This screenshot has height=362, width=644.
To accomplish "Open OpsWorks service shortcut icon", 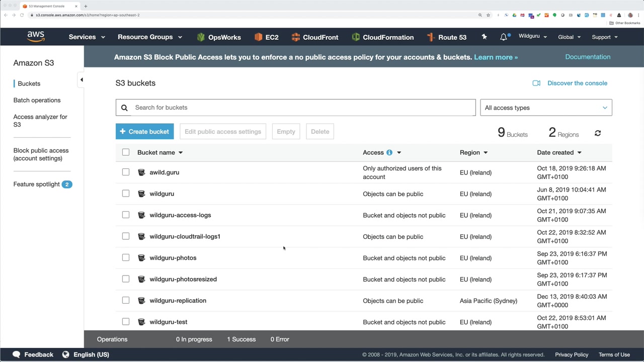I will coord(201,37).
